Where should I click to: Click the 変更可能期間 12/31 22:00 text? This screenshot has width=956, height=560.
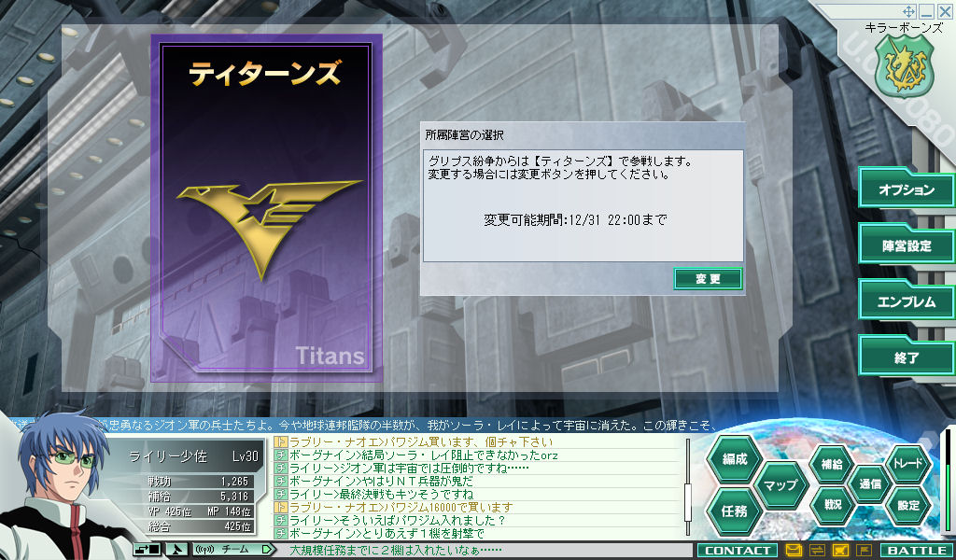tap(575, 220)
